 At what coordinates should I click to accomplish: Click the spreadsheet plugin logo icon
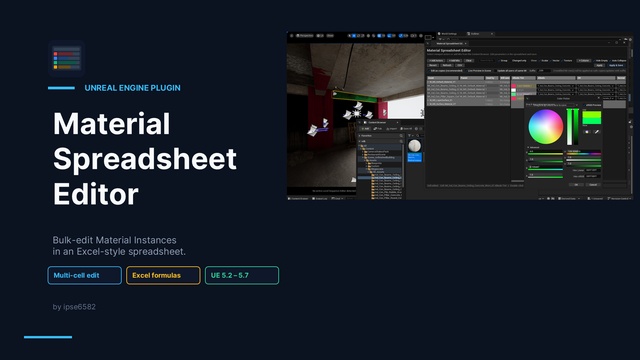tap(67, 59)
